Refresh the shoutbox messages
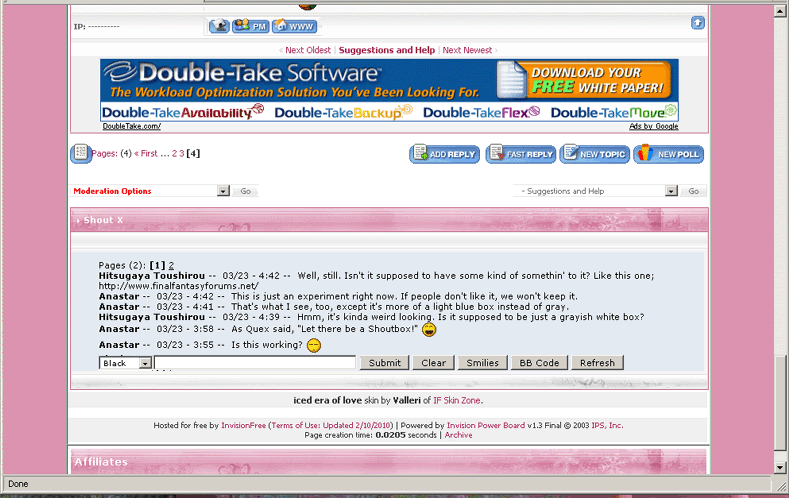 pyautogui.click(x=597, y=363)
